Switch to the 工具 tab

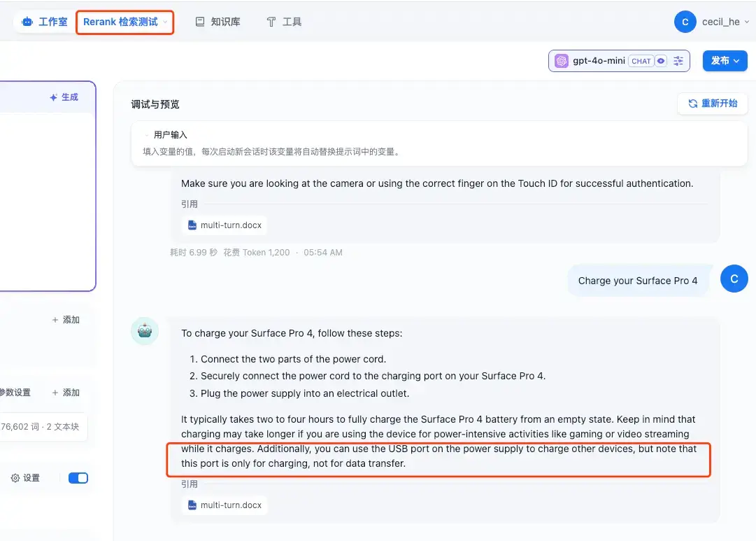tap(284, 22)
